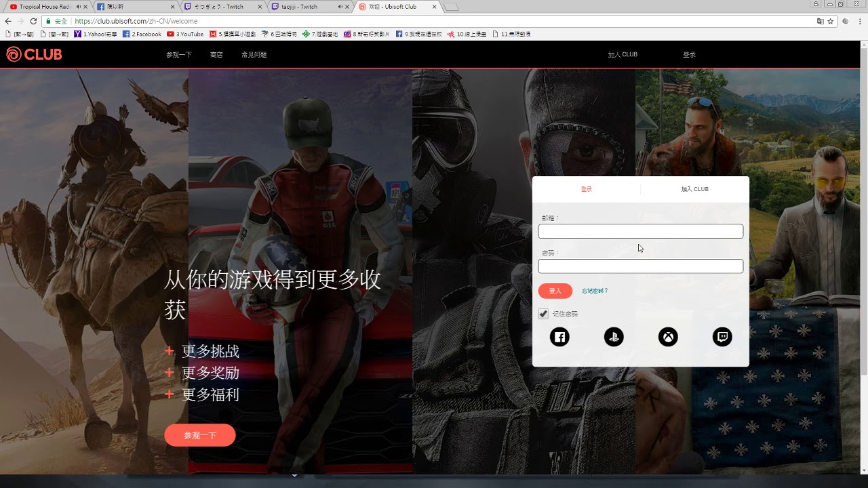Image resolution: width=868 pixels, height=488 pixels.
Task: Close the Ubisoft Club tab
Action: 434,7
